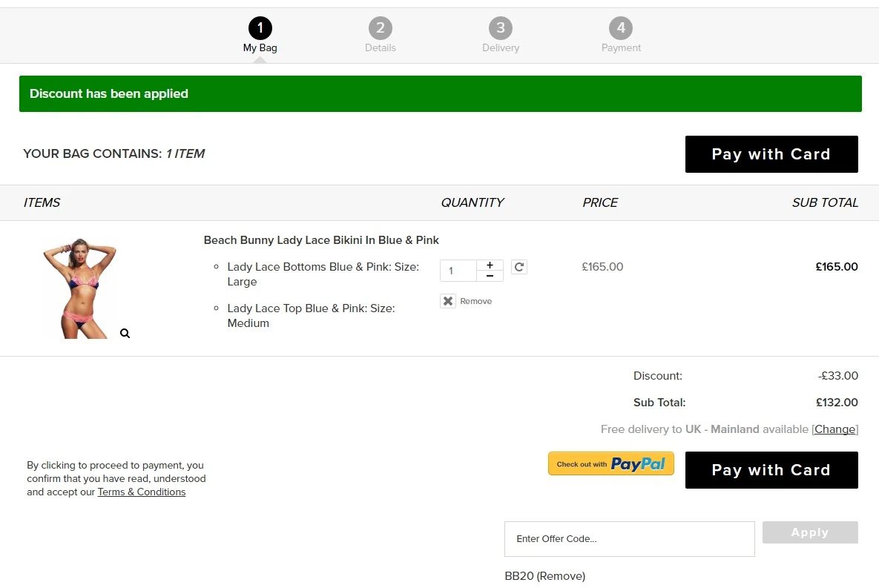Click the magnifier icon on product image
879x588 pixels.
[125, 334]
